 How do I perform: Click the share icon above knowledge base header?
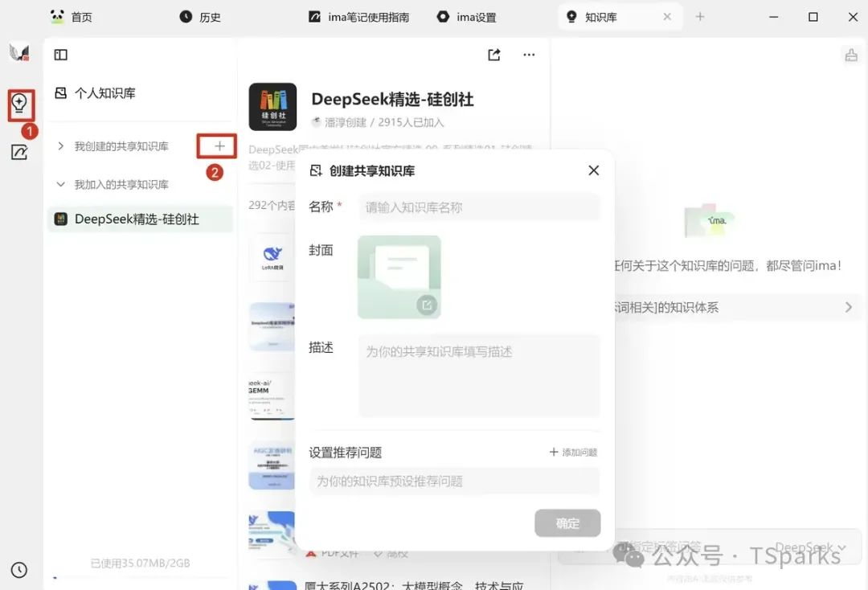(x=494, y=55)
